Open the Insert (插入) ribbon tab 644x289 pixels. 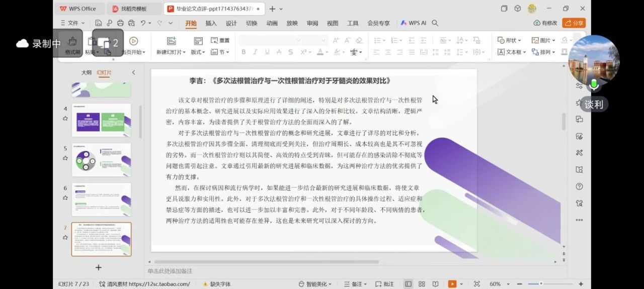tap(211, 23)
